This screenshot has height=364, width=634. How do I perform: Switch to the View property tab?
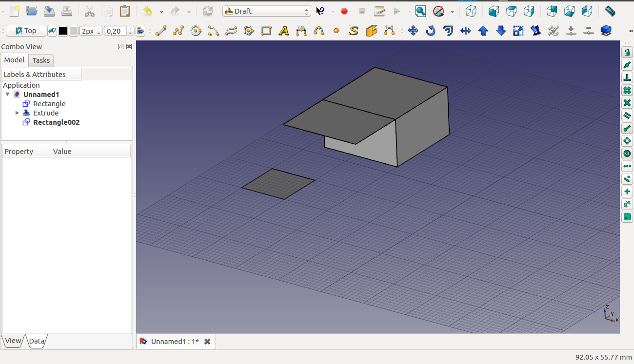pos(13,341)
